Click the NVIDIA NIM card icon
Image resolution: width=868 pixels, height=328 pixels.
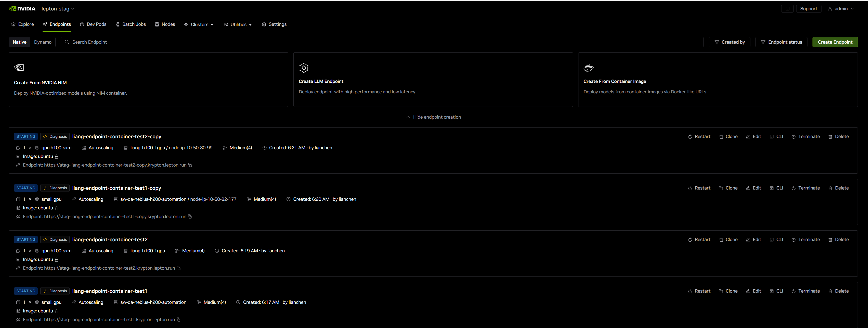pyautogui.click(x=19, y=67)
